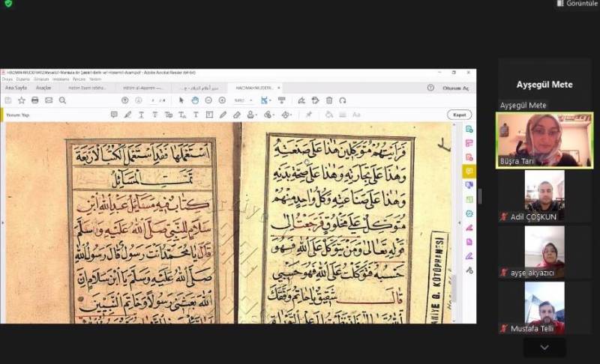Select the highlighter pen tool
The width and height of the screenshot is (600, 364).
pyautogui.click(x=127, y=115)
